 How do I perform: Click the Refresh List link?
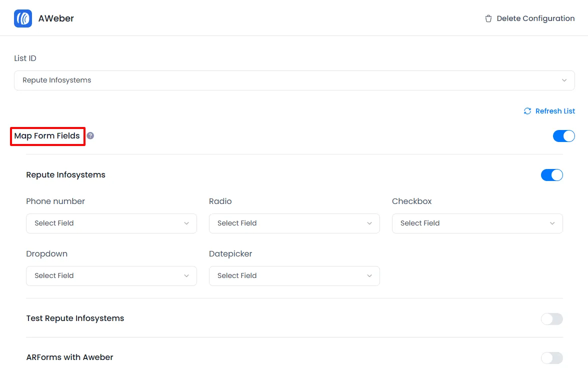point(555,111)
